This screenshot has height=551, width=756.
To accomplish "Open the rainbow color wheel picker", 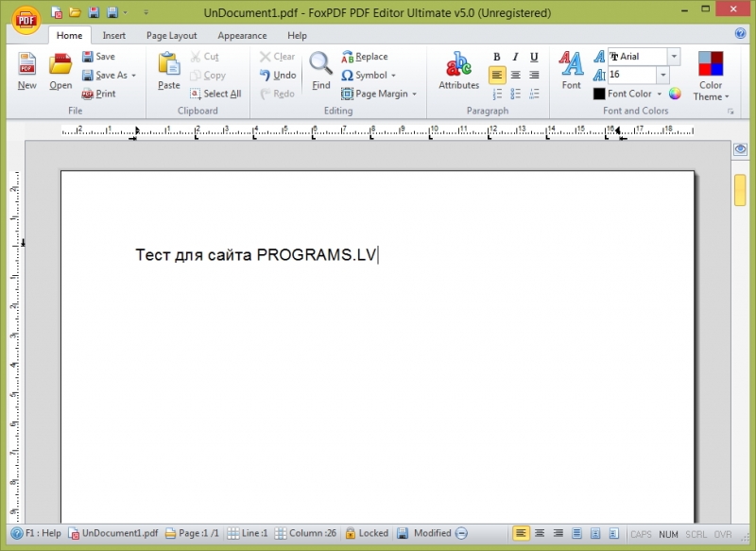I will (x=675, y=94).
